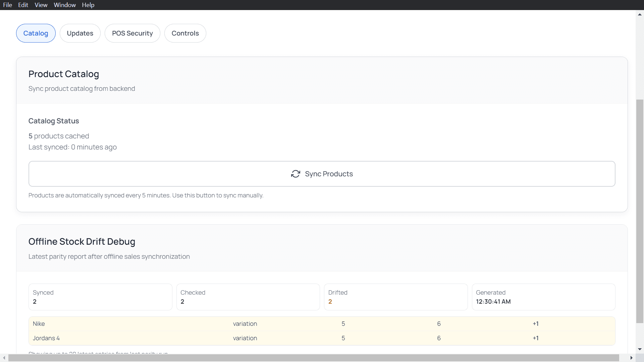The image size is (644, 362).
Task: Click the '5 products cached' text
Action: [x=59, y=136]
